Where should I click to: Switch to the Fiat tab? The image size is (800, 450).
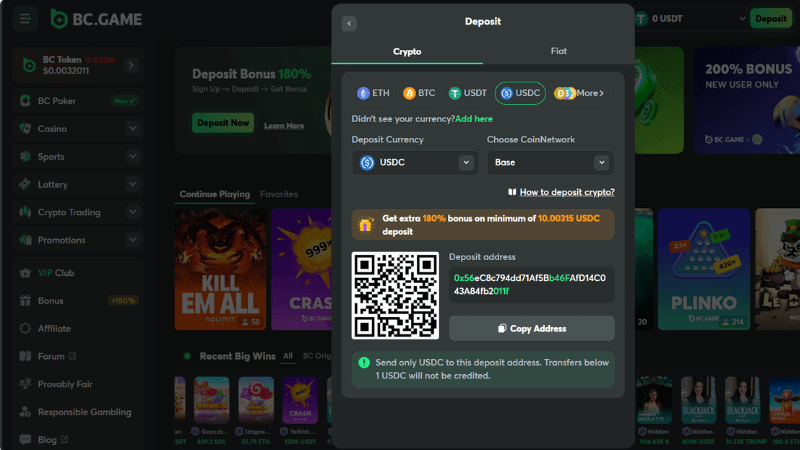point(559,51)
